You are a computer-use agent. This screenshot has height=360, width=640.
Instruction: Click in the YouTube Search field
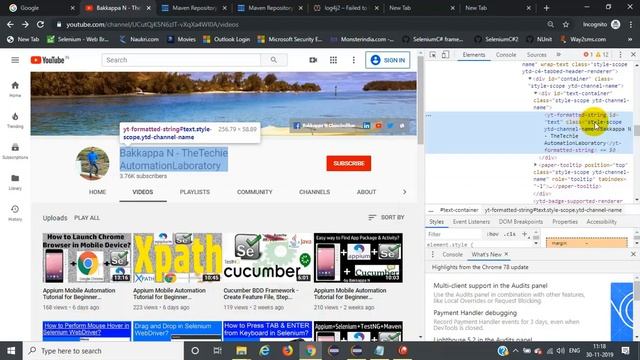click(181, 60)
